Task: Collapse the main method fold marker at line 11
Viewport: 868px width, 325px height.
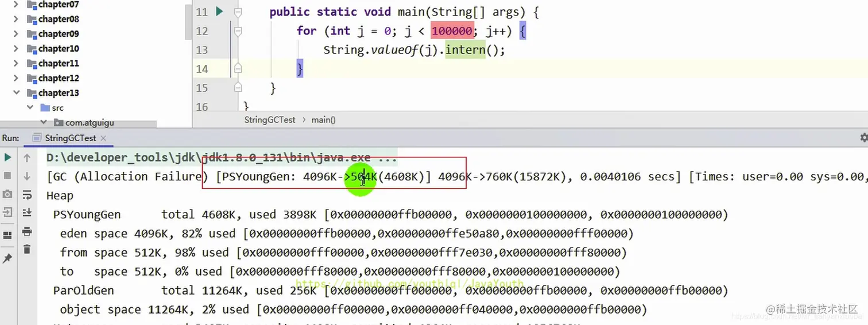Action: (x=238, y=11)
